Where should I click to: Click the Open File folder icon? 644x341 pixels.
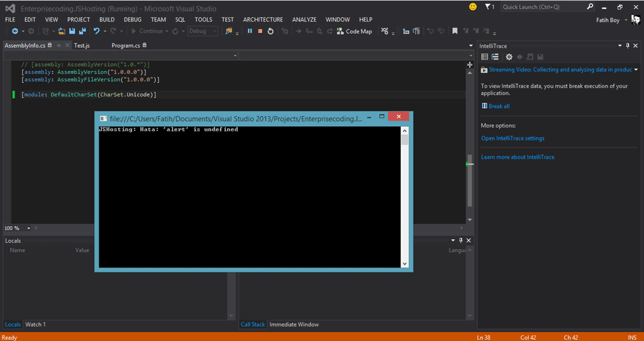pyautogui.click(x=62, y=31)
